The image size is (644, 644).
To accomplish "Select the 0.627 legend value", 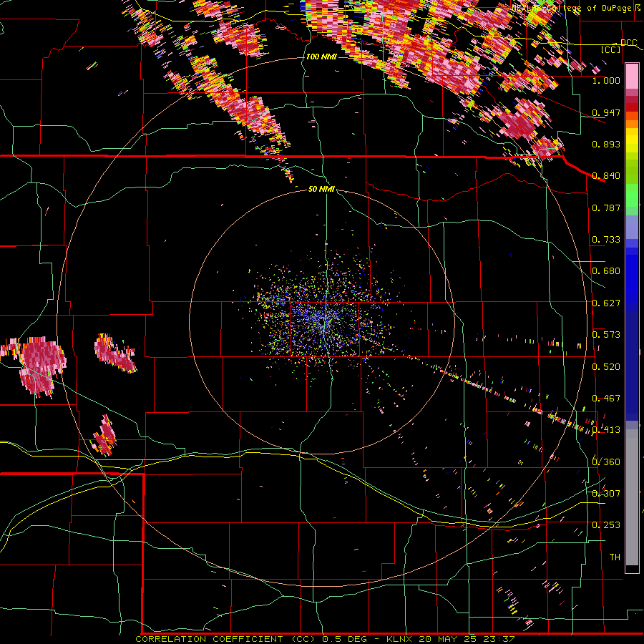I will [x=606, y=303].
